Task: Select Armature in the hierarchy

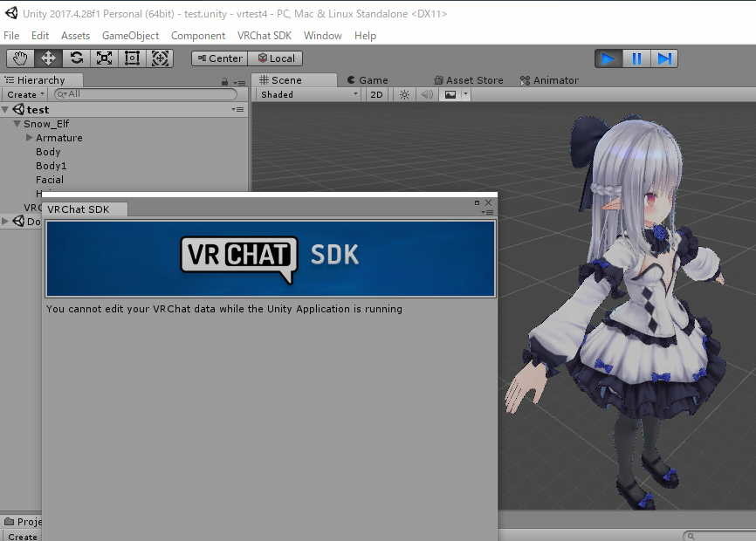Action: coord(59,138)
